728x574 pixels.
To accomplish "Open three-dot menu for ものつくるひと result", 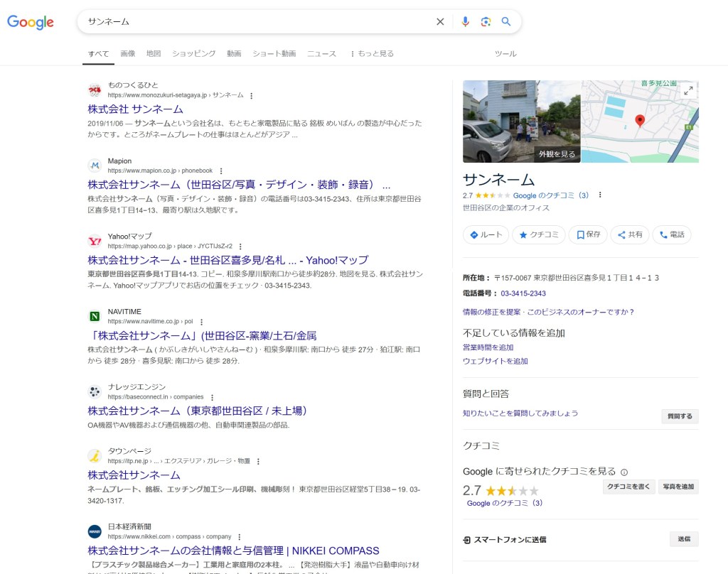I will [251, 95].
